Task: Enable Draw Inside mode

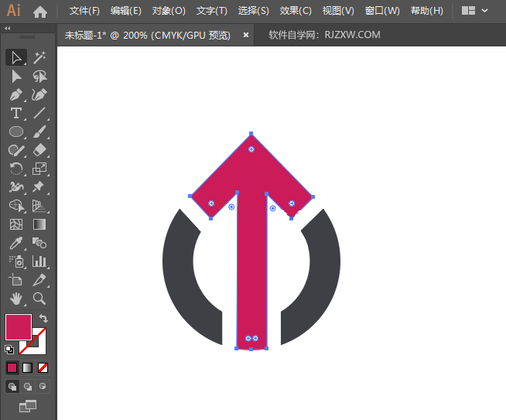Action: click(x=43, y=387)
